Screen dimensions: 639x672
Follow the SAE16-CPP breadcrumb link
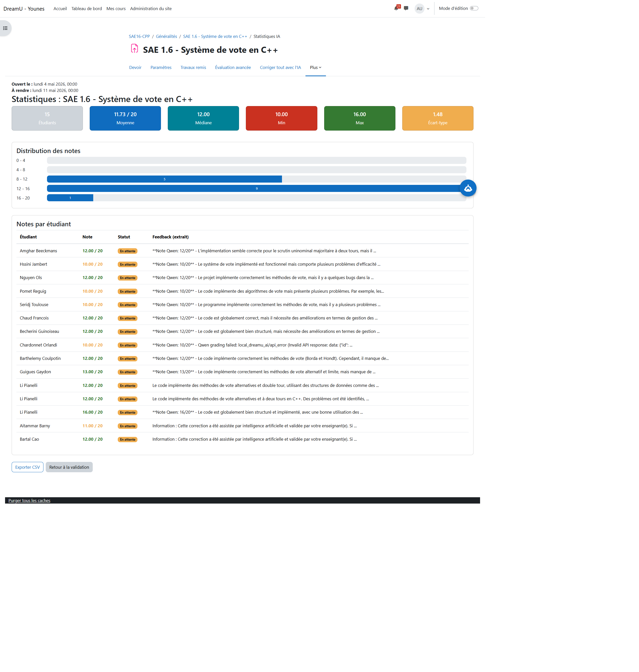tap(139, 36)
